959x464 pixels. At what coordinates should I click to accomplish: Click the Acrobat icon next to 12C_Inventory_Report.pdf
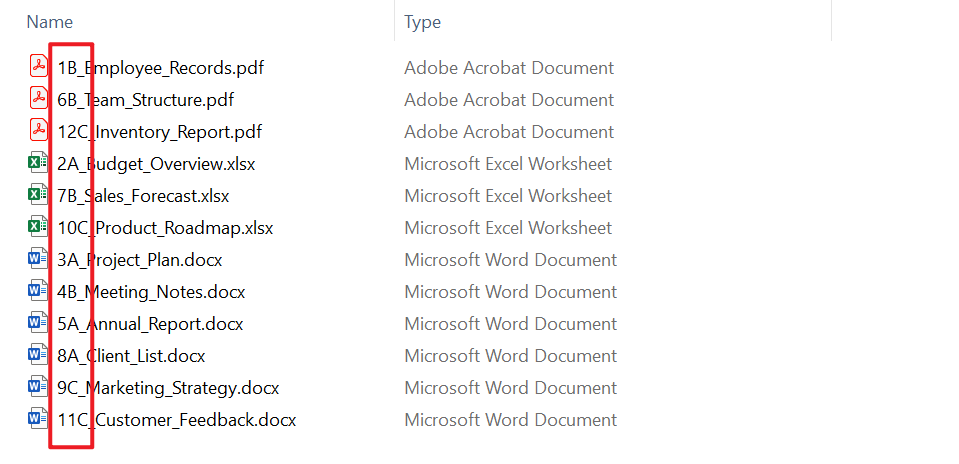click(x=38, y=131)
